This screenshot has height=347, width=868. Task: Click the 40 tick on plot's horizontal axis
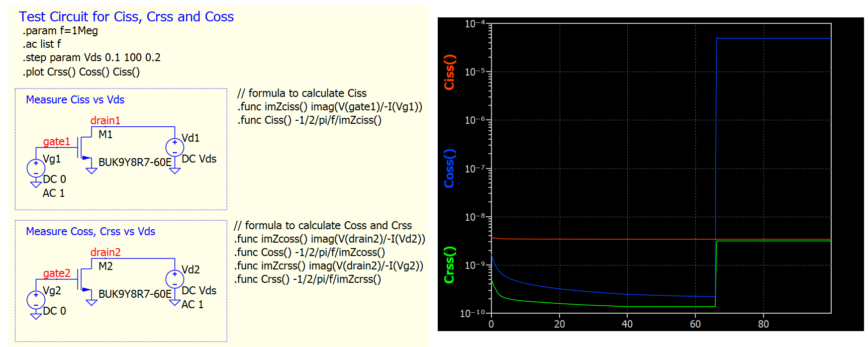tap(627, 324)
